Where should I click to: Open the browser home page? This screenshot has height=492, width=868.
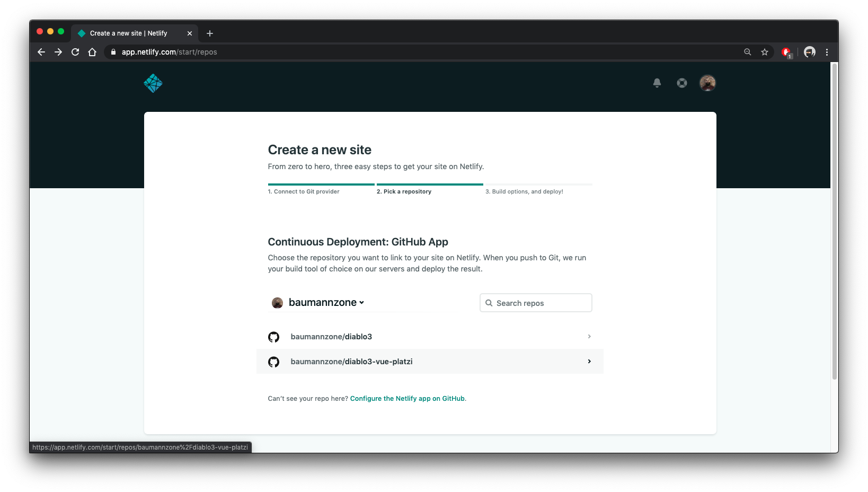point(92,52)
